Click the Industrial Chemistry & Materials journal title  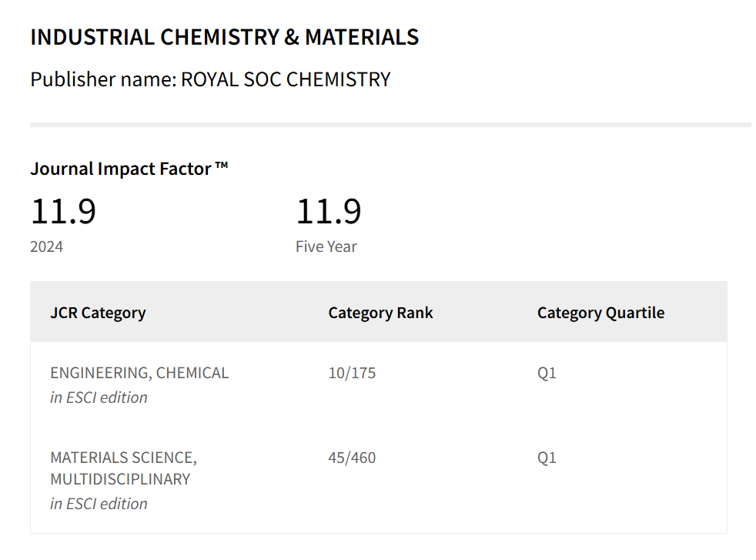pyautogui.click(x=224, y=37)
